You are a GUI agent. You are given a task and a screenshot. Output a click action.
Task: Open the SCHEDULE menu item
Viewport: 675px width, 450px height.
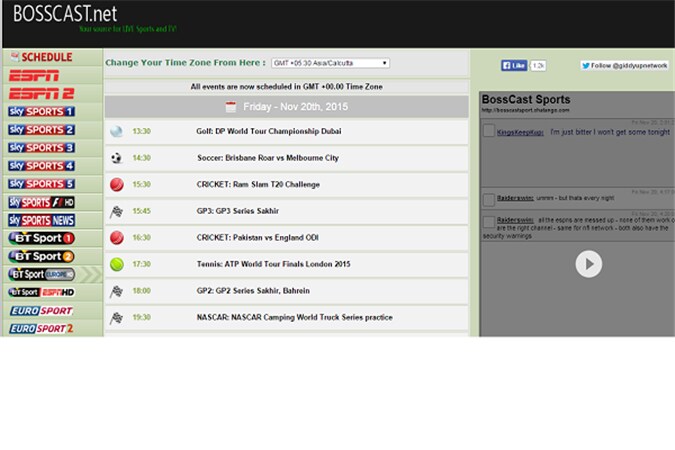pos(42,57)
